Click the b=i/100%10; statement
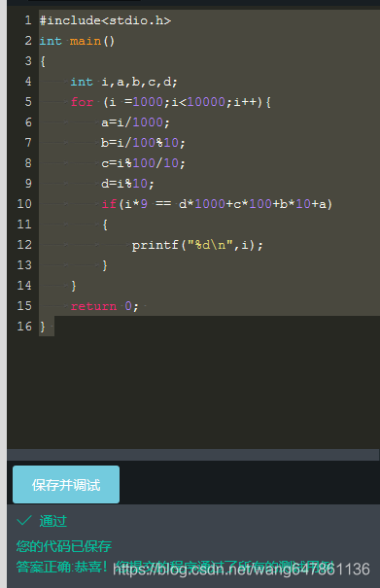The height and width of the screenshot is (588, 380). (143, 143)
